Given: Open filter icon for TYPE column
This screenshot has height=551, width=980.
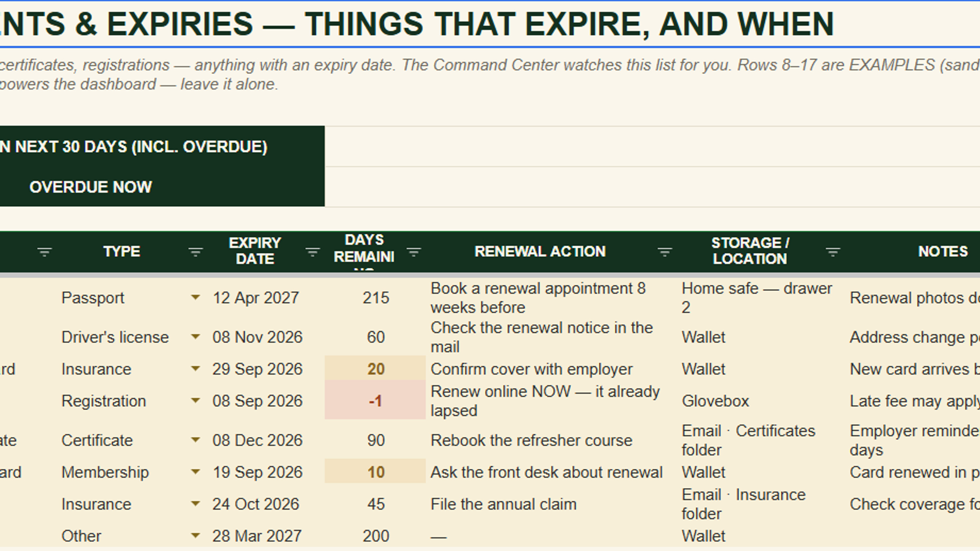Looking at the screenshot, I should point(195,252).
